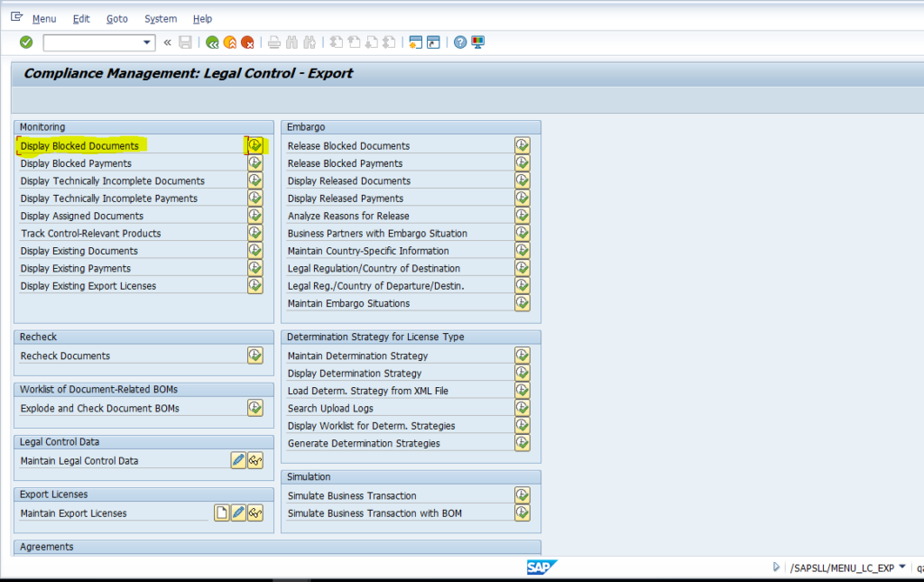924x582 pixels.
Task: Execute Maintain Embargo Situations
Action: point(522,303)
